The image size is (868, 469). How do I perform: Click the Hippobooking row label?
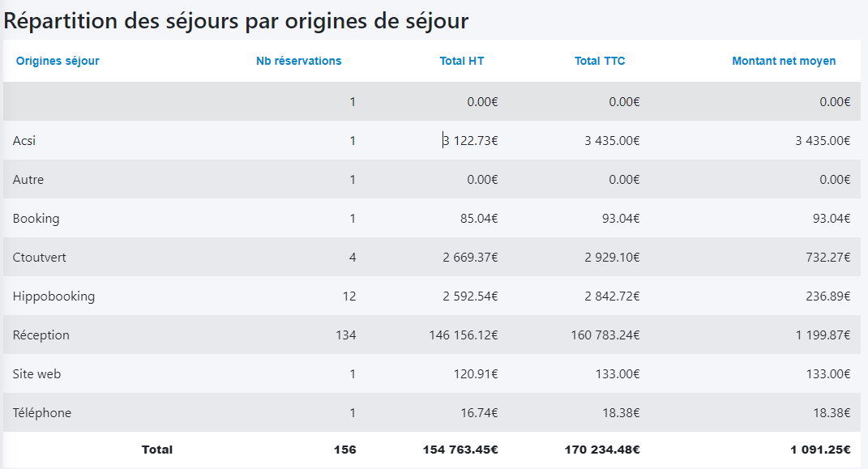[x=53, y=296]
